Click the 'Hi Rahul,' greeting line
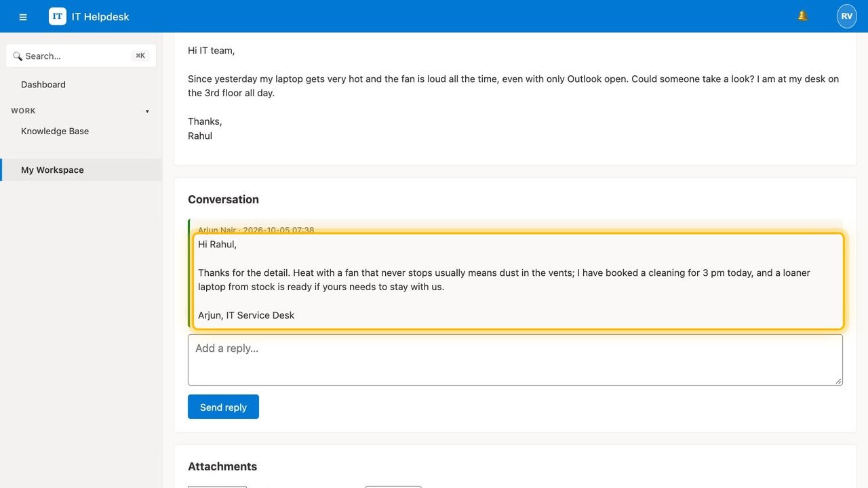 (x=218, y=244)
